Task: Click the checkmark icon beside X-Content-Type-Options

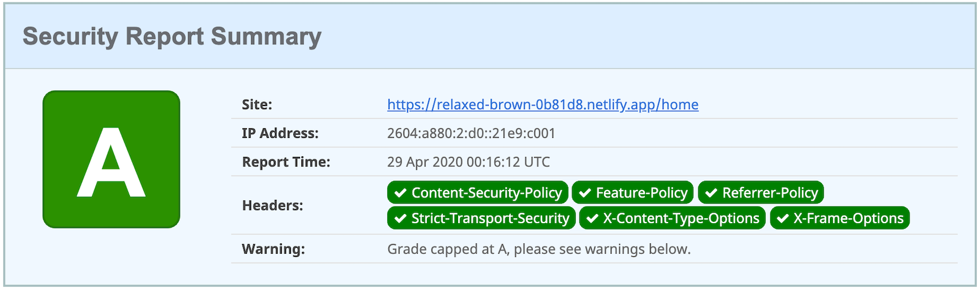Action: (592, 218)
